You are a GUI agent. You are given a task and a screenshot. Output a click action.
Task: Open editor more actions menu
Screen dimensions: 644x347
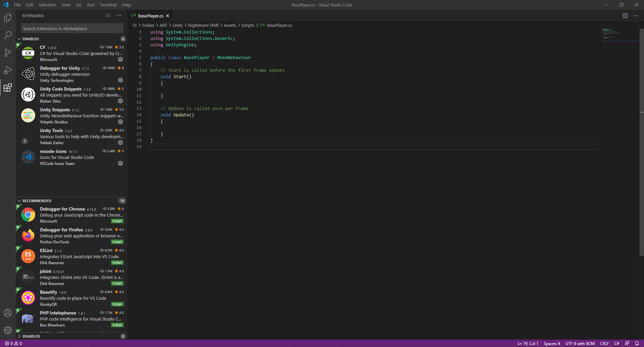click(636, 16)
